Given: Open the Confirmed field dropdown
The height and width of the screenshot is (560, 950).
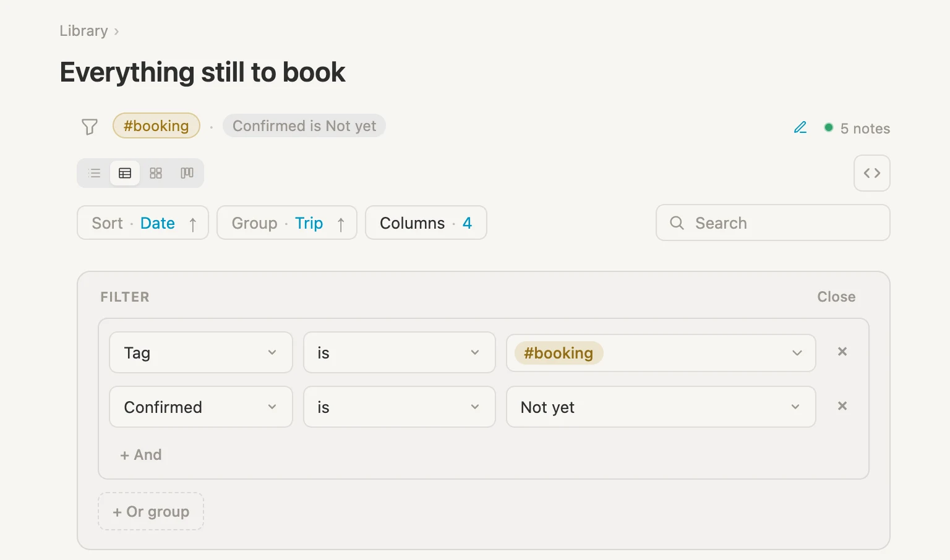Looking at the screenshot, I should coord(201,407).
